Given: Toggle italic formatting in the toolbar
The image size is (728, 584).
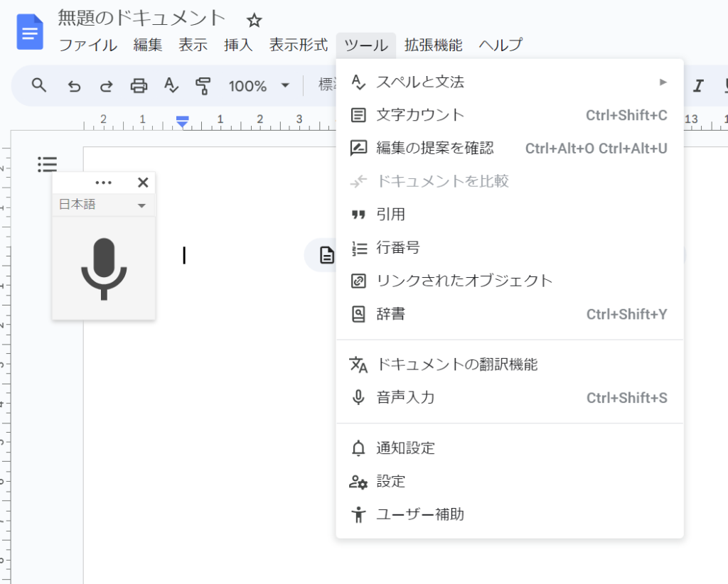Looking at the screenshot, I should tap(698, 86).
